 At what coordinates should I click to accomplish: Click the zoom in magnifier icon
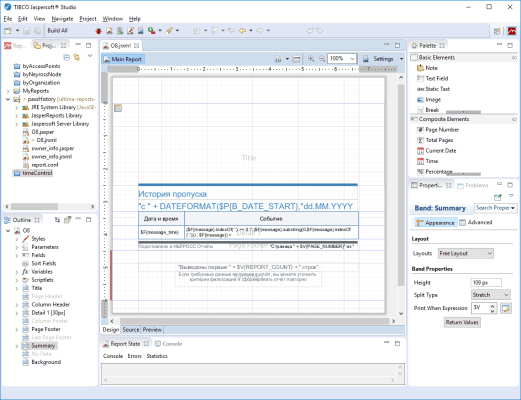tap(311, 59)
